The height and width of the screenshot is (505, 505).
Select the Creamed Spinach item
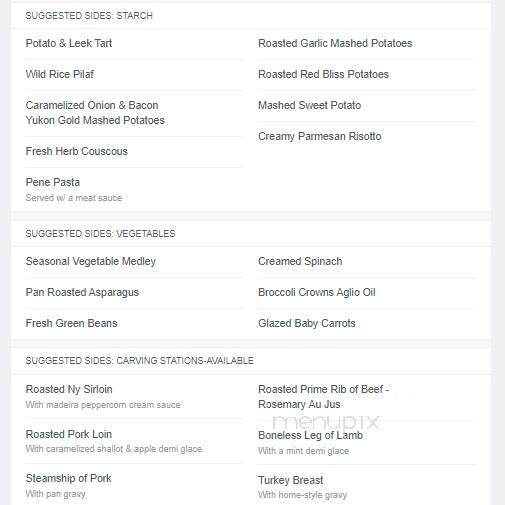(300, 261)
